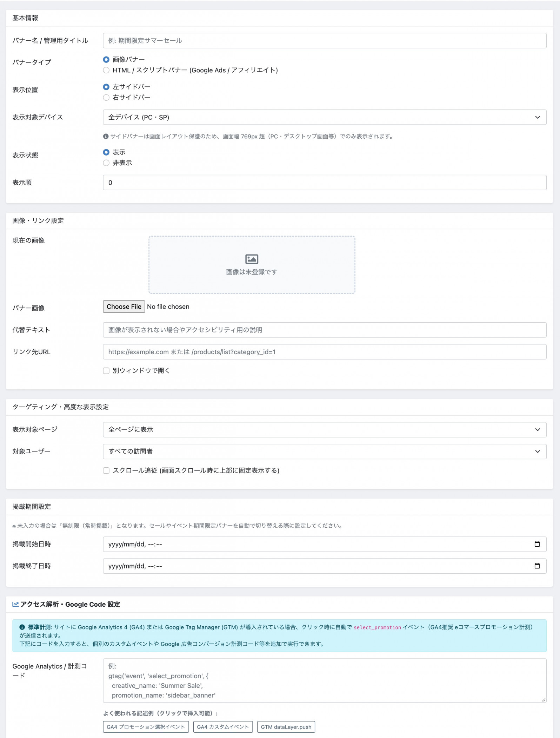Click the ターゲティング・高度な表示設定 heading
The width and height of the screenshot is (560, 738).
click(x=60, y=407)
